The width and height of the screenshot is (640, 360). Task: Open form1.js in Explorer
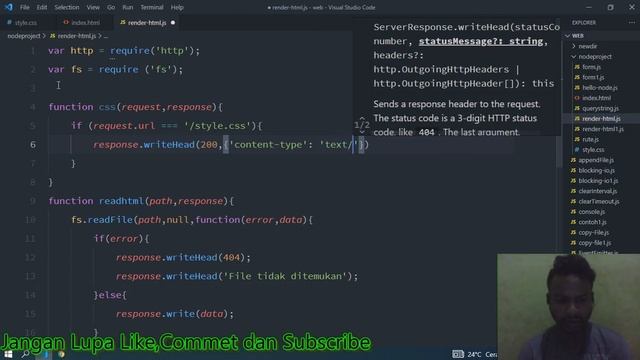tap(593, 77)
